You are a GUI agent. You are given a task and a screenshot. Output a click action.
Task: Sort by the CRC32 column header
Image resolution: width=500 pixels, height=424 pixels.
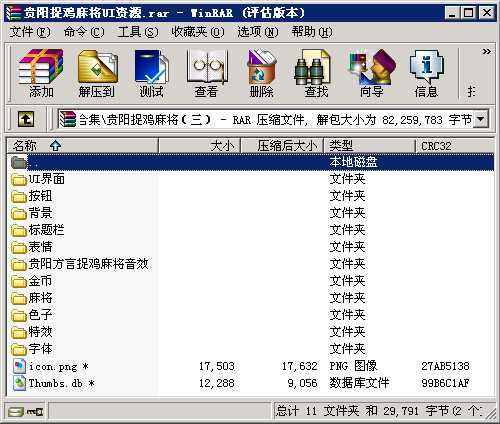coord(455,146)
